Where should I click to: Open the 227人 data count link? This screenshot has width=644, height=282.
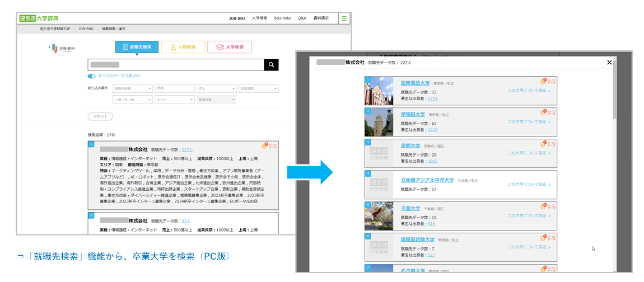click(187, 150)
